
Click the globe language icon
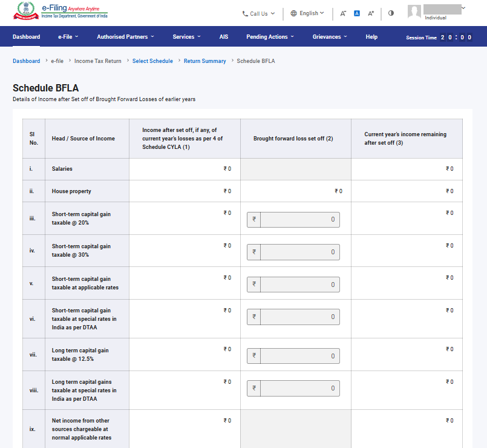293,13
